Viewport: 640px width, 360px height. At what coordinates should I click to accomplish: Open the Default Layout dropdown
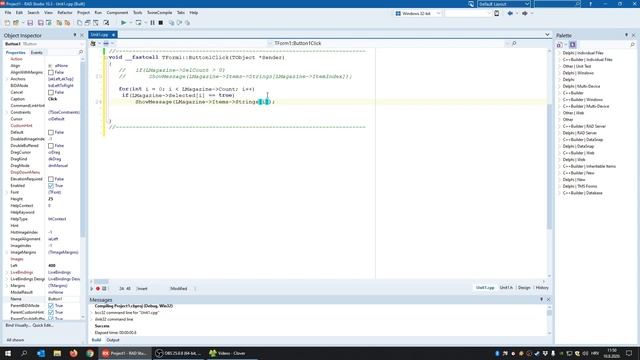click(504, 4)
